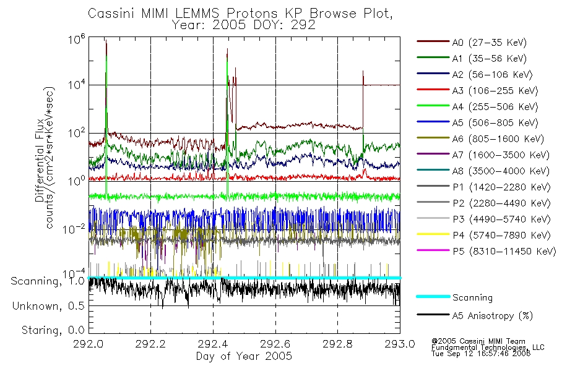Click the Scanning legend label
Screen dimensions: 588x371
[x=472, y=298]
